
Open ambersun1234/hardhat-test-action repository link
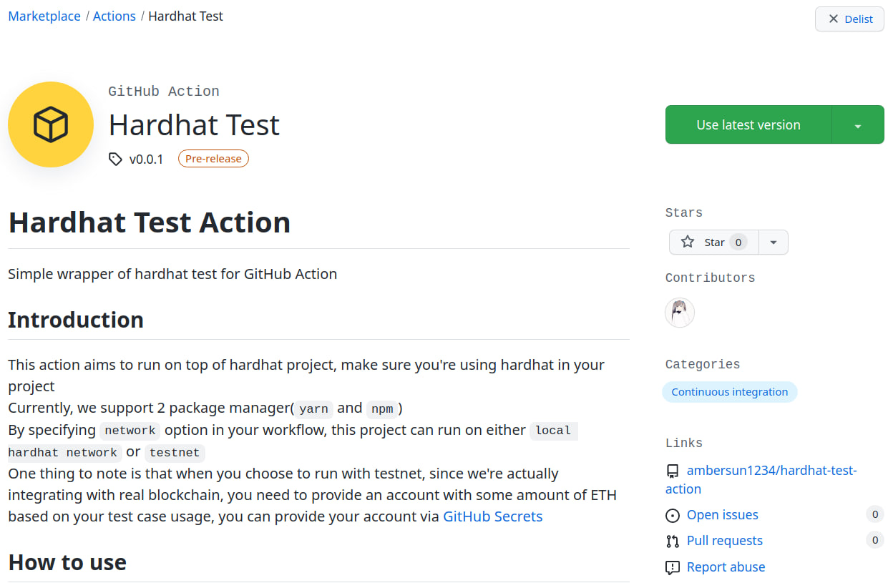tap(771, 471)
